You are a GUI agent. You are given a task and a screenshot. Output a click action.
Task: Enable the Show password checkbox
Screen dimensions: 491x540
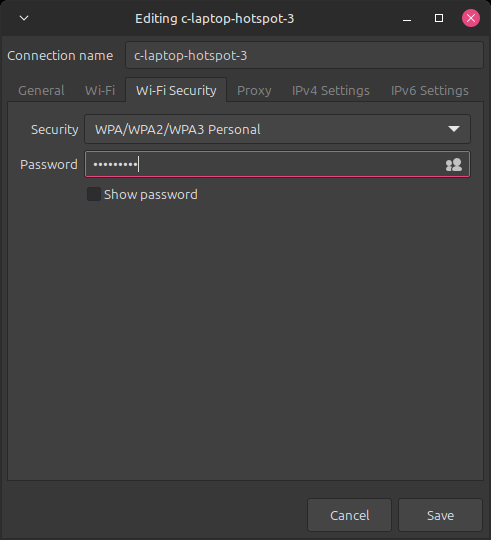click(94, 194)
